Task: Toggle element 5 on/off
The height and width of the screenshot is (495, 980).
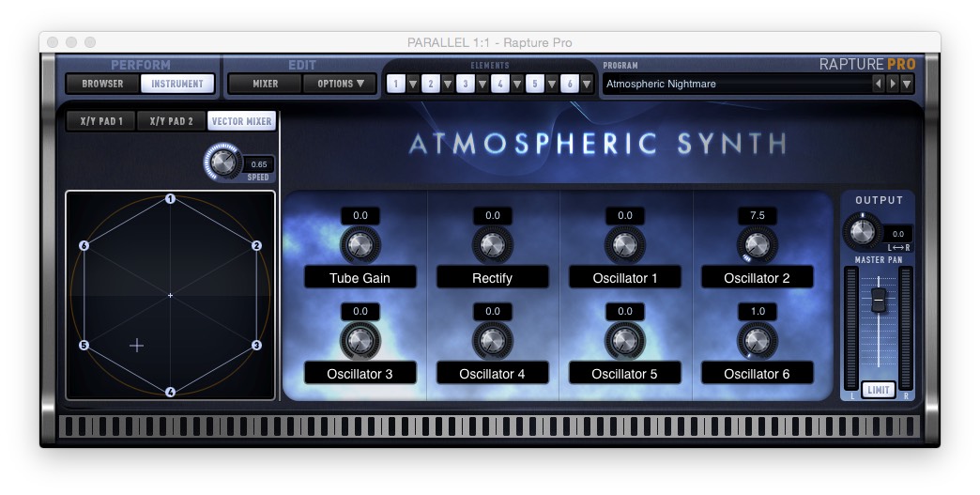Action: (534, 83)
